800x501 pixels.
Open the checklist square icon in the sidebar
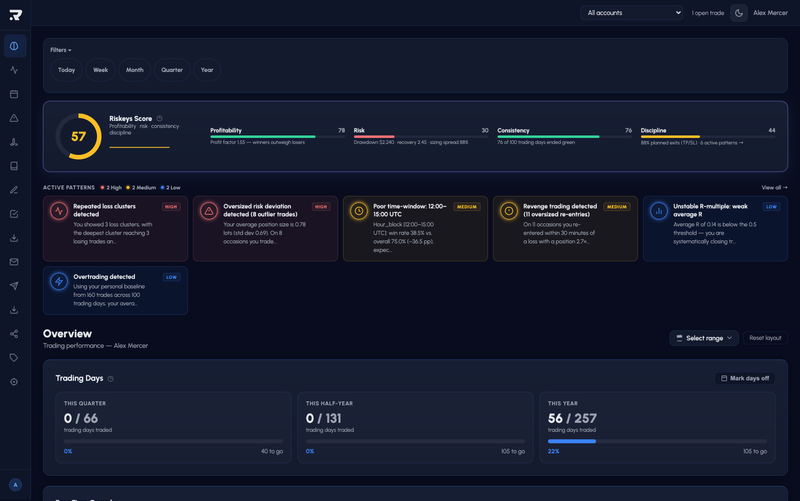(14, 214)
